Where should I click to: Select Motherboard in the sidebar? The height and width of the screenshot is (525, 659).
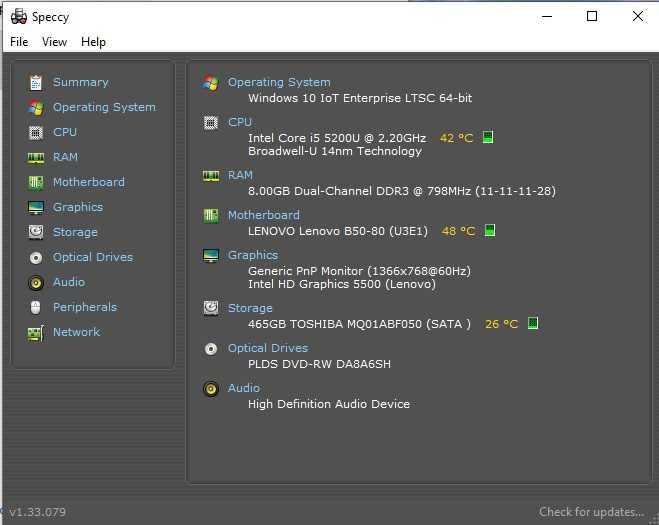tap(89, 182)
